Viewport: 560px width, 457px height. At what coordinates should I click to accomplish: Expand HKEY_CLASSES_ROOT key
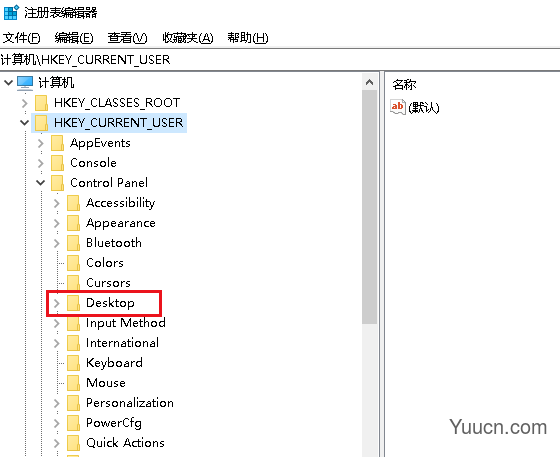24,103
